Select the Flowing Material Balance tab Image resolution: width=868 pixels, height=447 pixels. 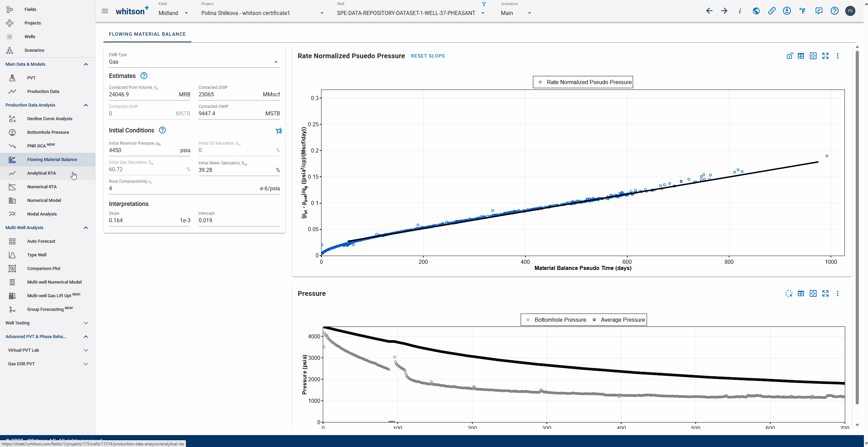coord(147,34)
